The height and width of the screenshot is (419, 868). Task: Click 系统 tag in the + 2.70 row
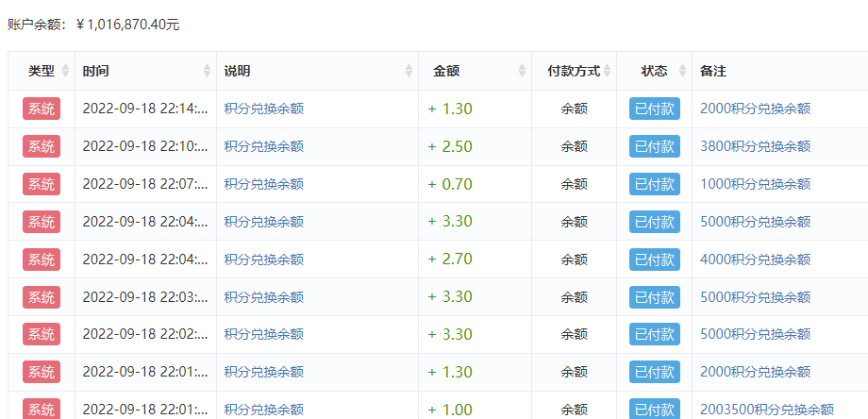[x=42, y=259]
